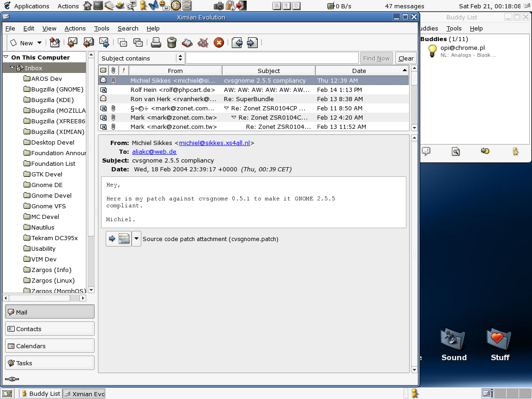The width and height of the screenshot is (532, 399).
Task: Click the red Cancel operation icon
Action: tap(219, 43)
